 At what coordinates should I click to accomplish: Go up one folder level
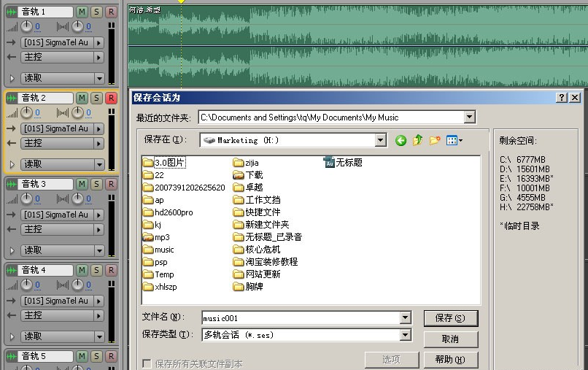[417, 140]
